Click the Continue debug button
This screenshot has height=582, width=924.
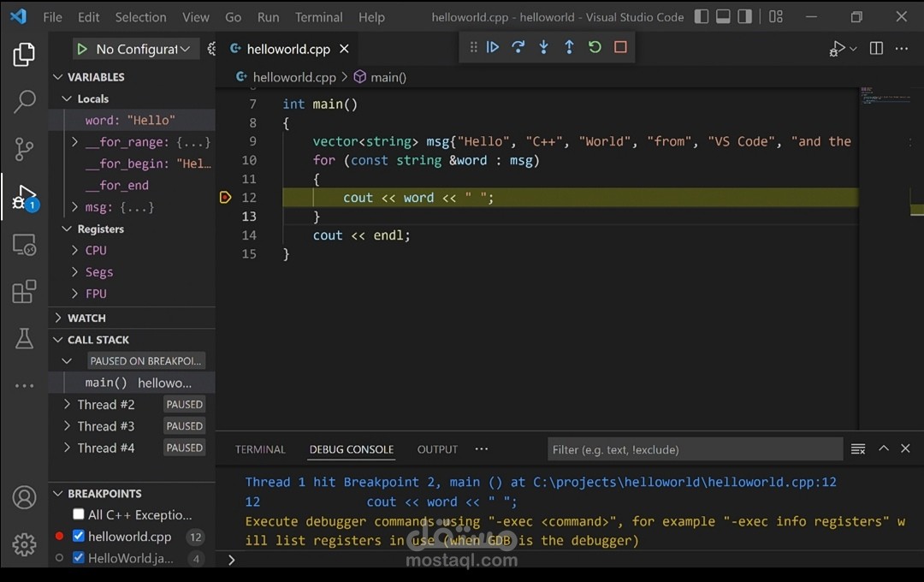(x=493, y=47)
